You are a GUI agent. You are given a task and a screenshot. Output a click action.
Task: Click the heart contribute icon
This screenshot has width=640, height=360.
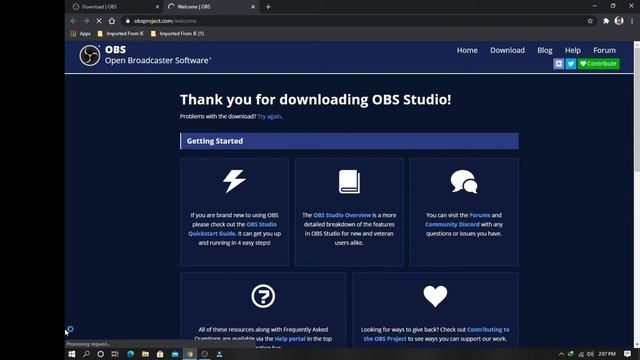click(x=436, y=296)
